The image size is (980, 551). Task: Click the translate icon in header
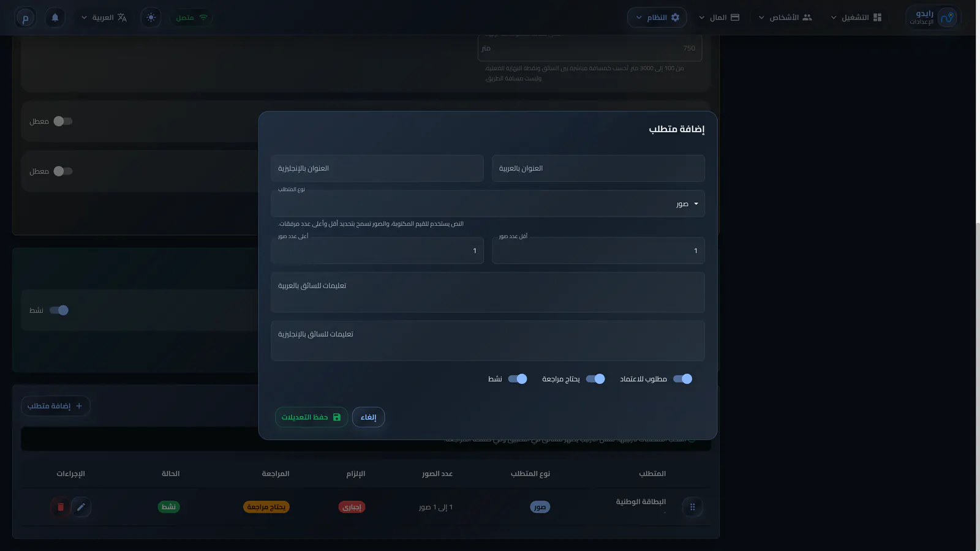click(122, 17)
